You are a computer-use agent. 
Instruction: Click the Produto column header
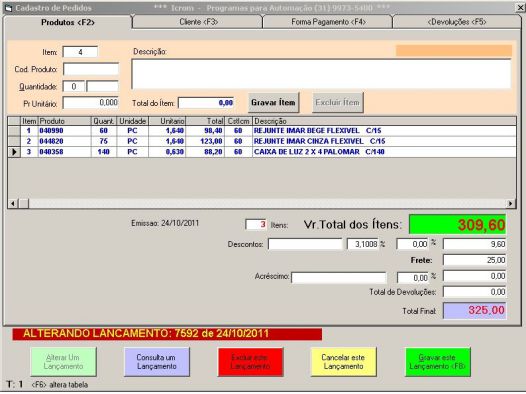click(x=65, y=121)
